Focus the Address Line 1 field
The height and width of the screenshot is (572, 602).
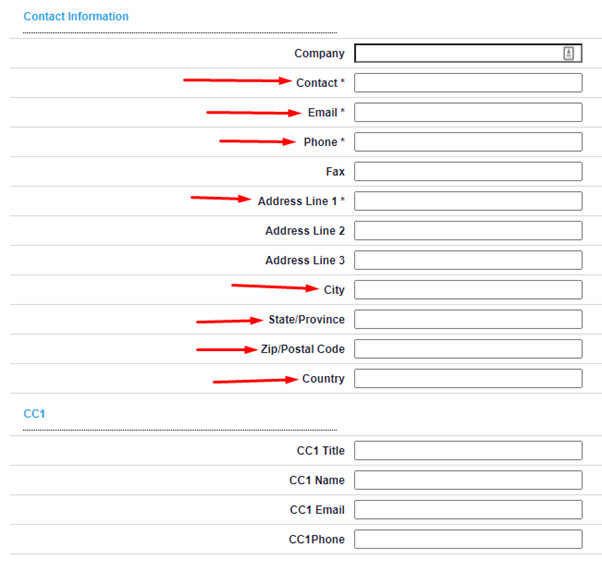(468, 201)
